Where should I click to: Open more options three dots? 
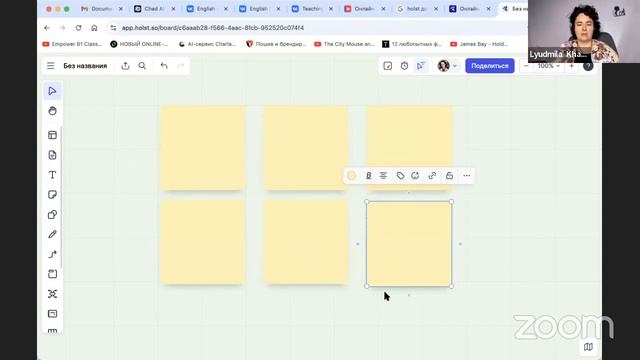[467, 176]
